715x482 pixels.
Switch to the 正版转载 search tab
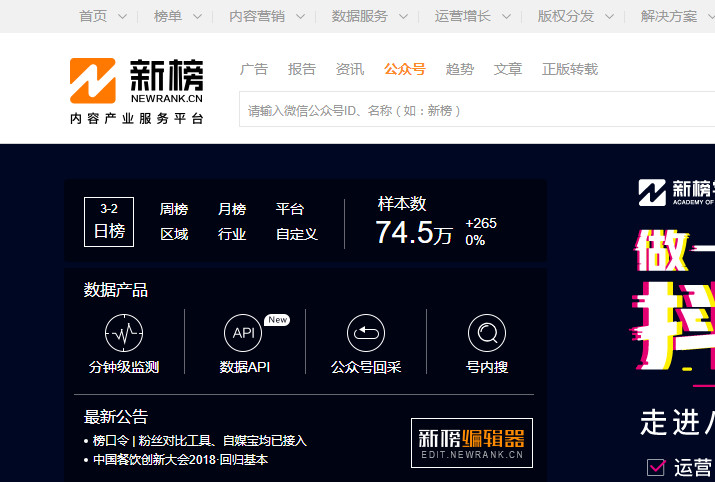[x=570, y=69]
